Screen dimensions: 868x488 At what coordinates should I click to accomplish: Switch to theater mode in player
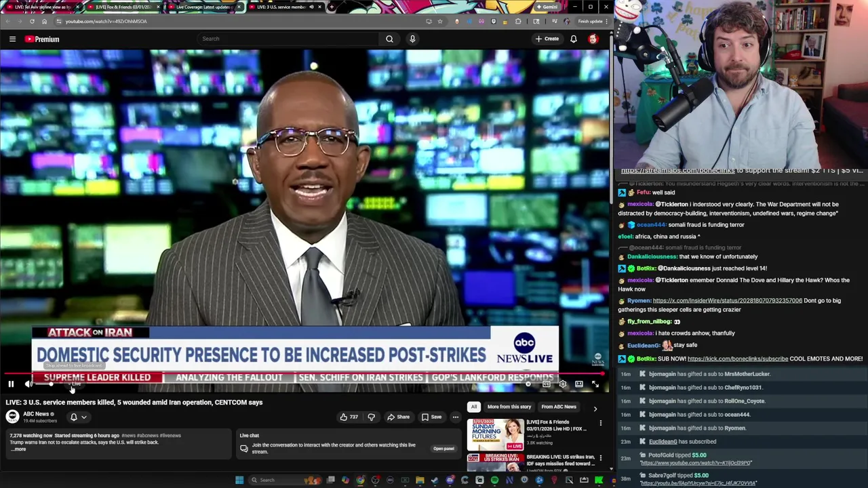[x=578, y=384]
